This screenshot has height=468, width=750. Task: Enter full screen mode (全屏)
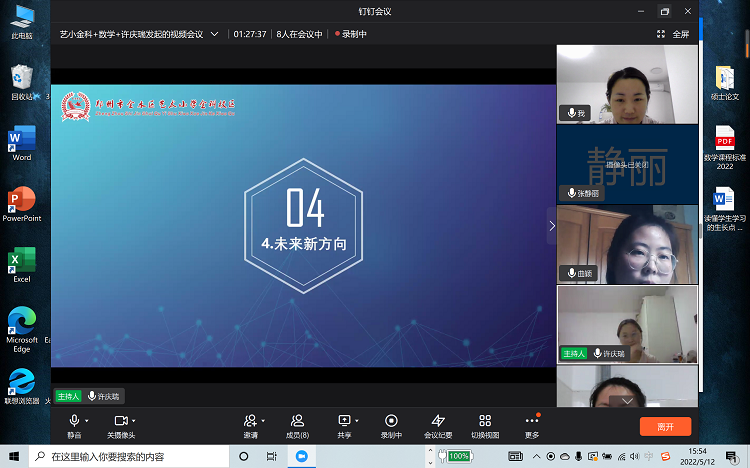[674, 33]
